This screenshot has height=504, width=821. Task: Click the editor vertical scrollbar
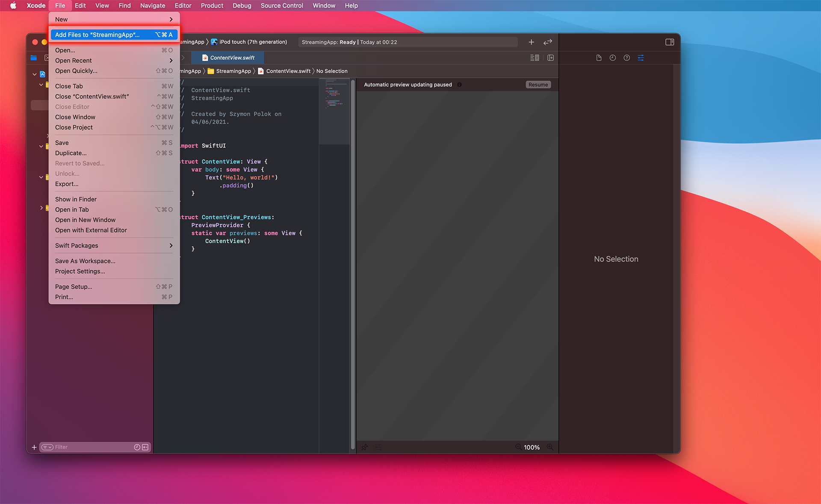(x=353, y=265)
